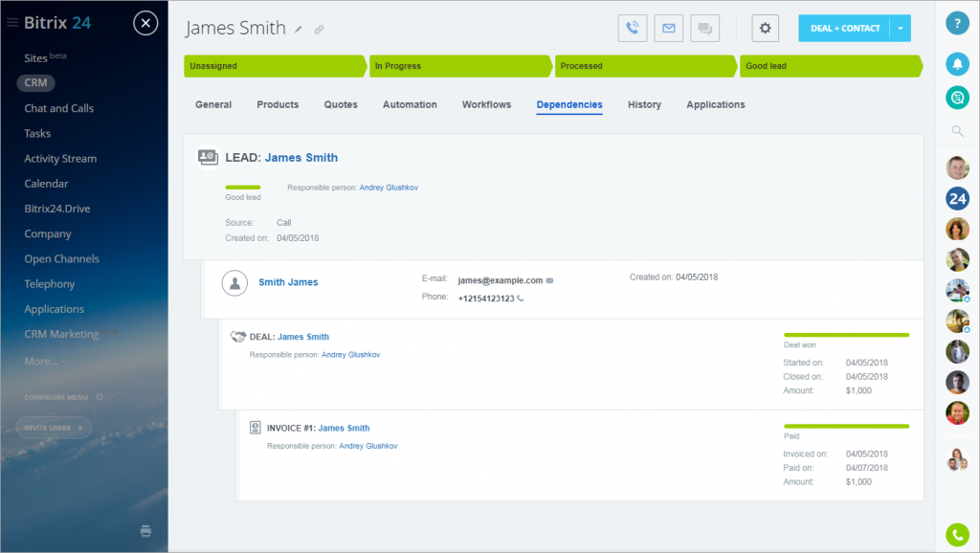This screenshot has height=553, width=980.
Task: Start a call with the phone button
Action: (x=633, y=28)
